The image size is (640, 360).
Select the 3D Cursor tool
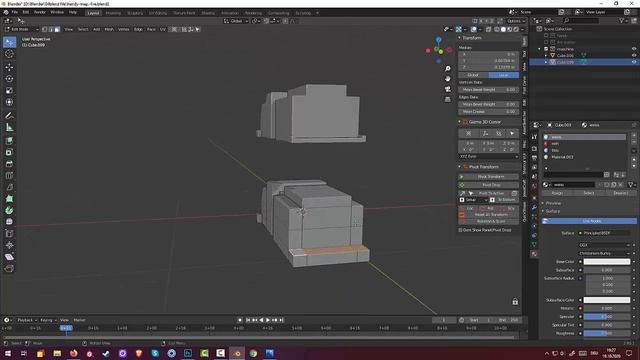[x=9, y=54]
